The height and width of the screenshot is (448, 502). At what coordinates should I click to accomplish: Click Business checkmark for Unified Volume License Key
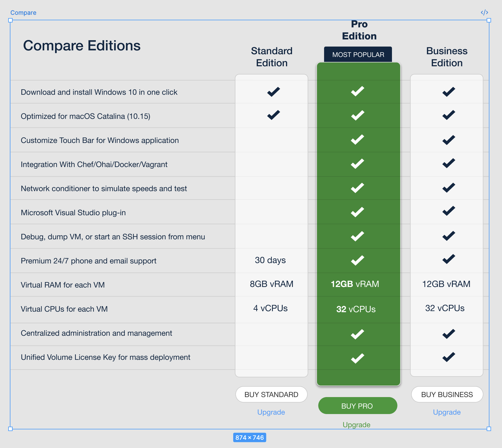coord(449,357)
